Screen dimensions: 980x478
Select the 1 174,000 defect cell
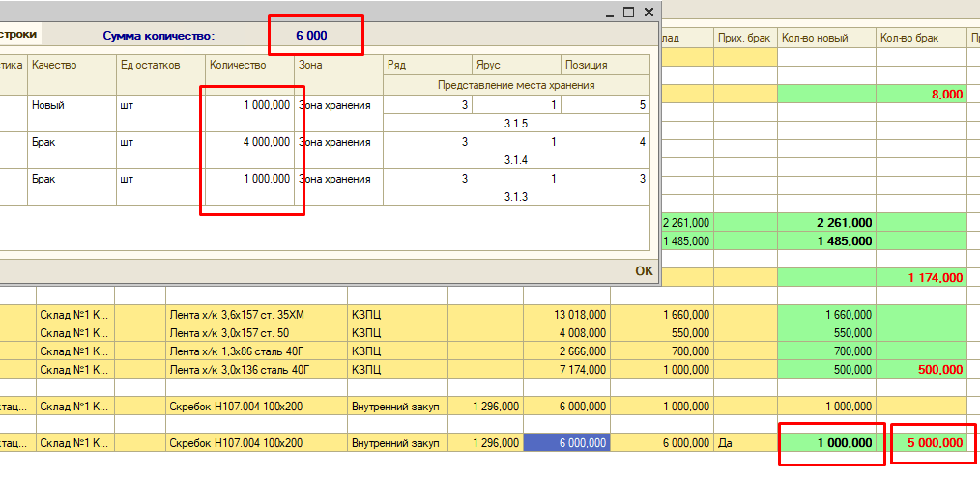pyautogui.click(x=921, y=277)
